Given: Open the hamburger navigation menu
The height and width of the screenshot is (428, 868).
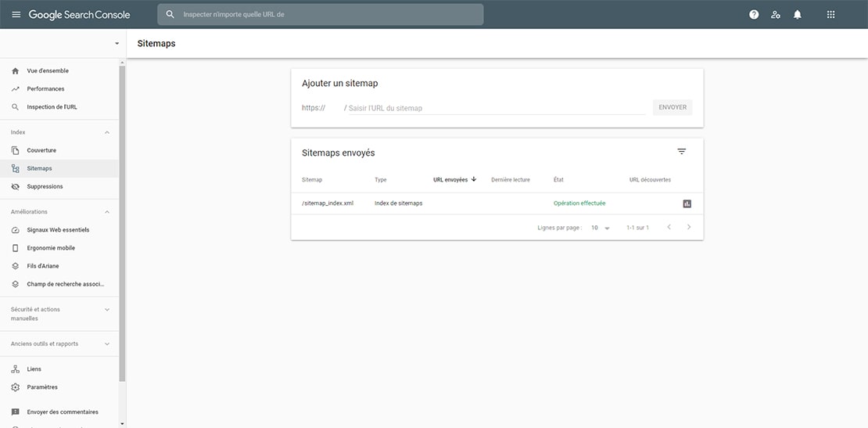Looking at the screenshot, I should 16,14.
